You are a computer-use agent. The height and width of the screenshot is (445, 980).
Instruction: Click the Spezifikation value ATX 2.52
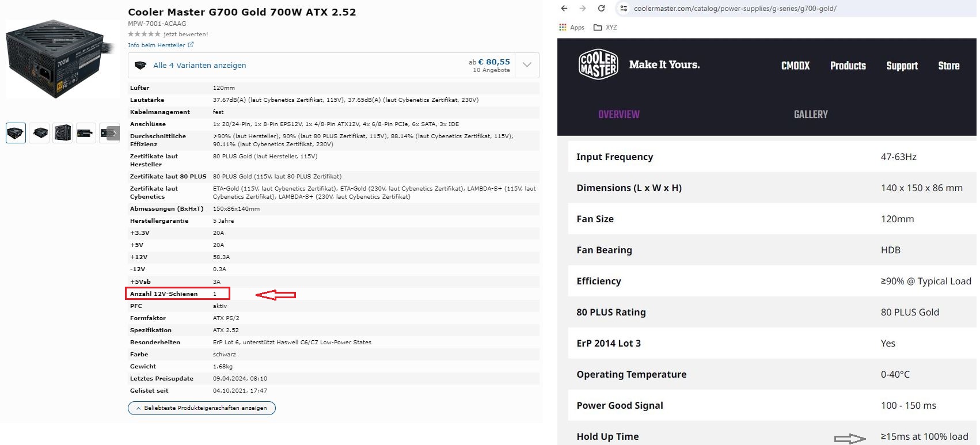[x=226, y=330]
